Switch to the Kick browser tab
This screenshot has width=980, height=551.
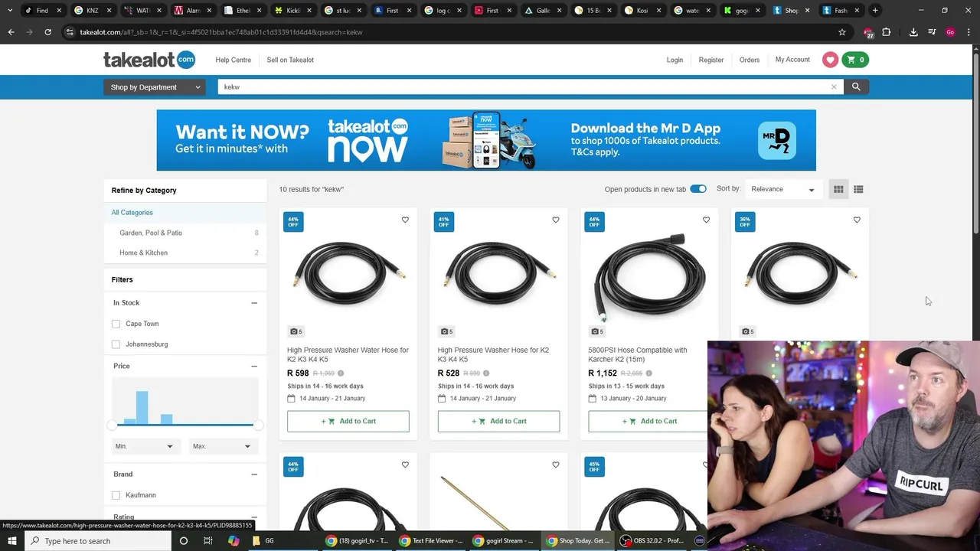(x=293, y=10)
